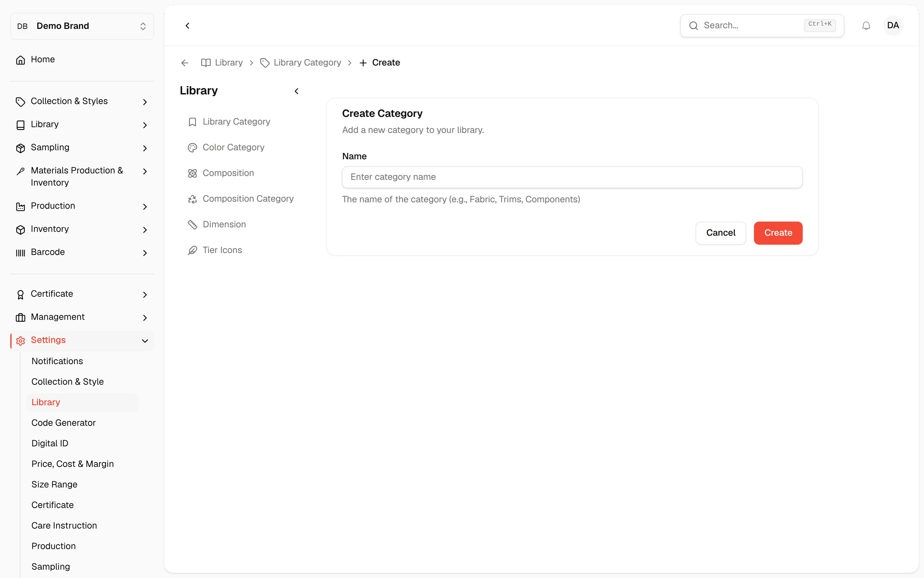
Task: Click the Search box in header
Action: click(762, 26)
